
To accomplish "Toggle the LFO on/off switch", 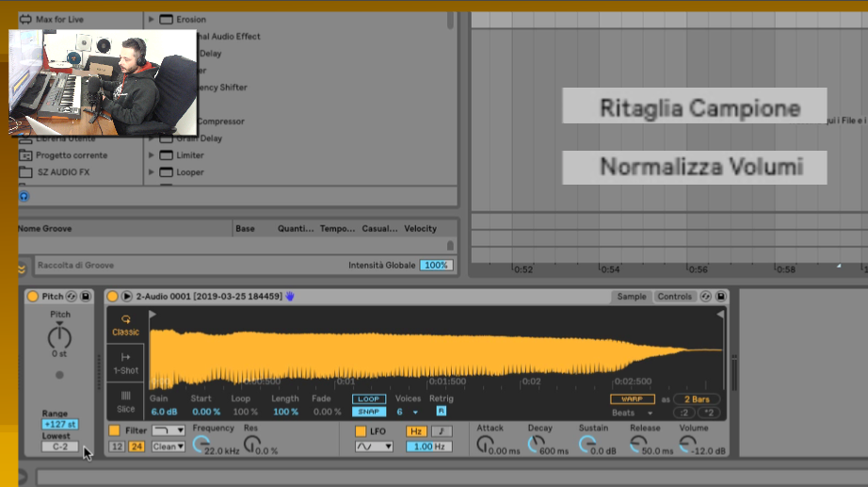I will [x=362, y=431].
